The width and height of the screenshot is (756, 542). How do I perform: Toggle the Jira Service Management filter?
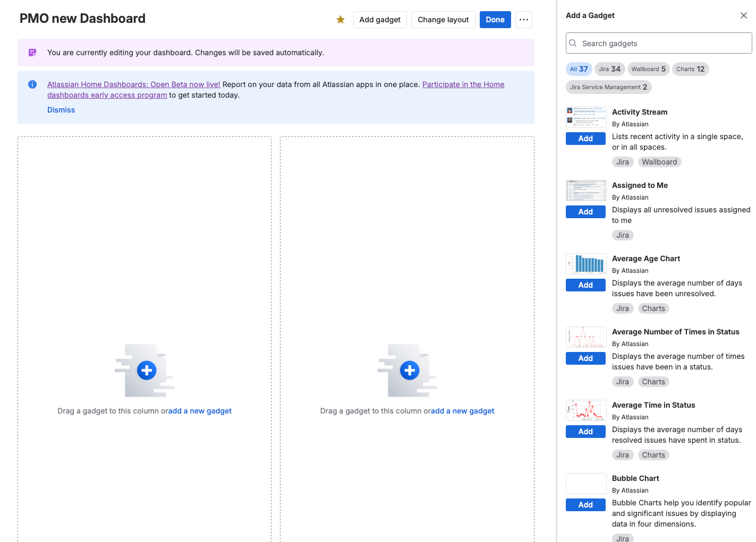(608, 87)
